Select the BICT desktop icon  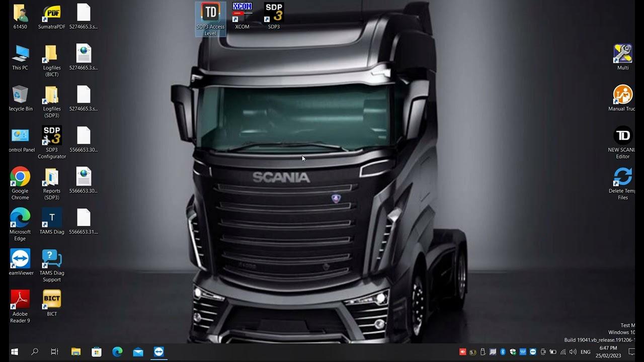(52, 300)
